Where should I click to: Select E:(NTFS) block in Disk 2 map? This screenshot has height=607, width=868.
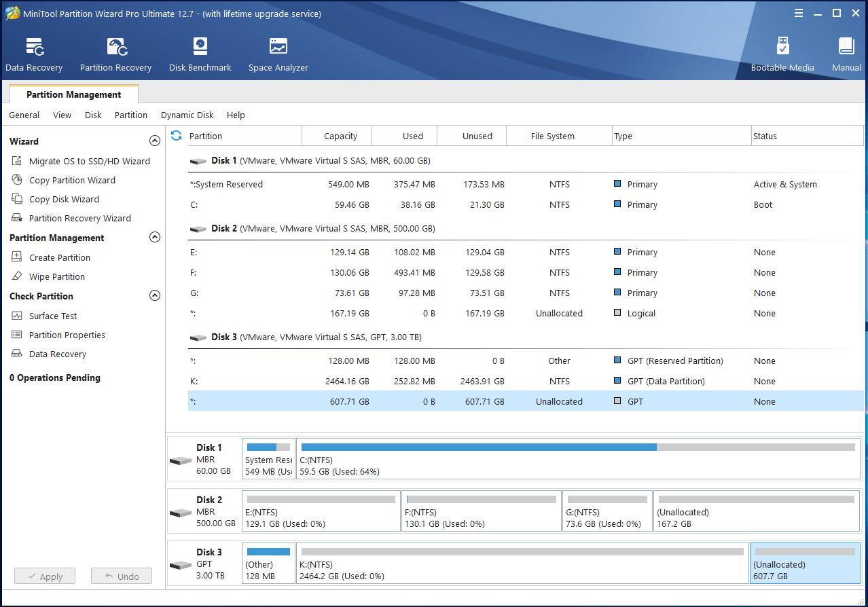321,511
